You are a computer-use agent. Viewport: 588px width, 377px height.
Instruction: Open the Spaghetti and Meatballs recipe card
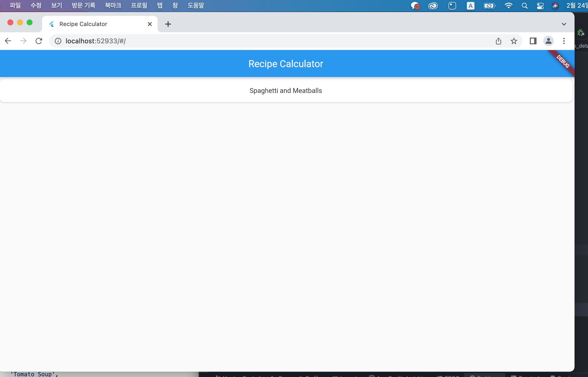285,91
